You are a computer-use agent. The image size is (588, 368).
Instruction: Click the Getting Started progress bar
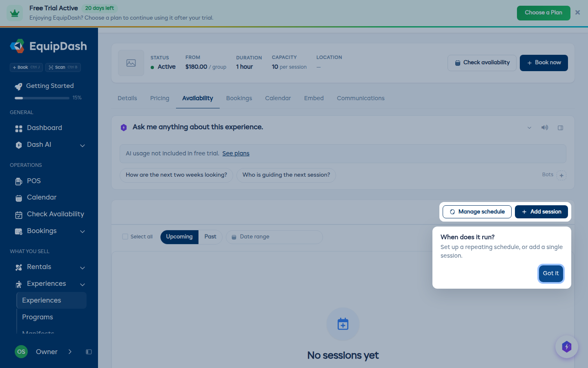[x=42, y=98]
